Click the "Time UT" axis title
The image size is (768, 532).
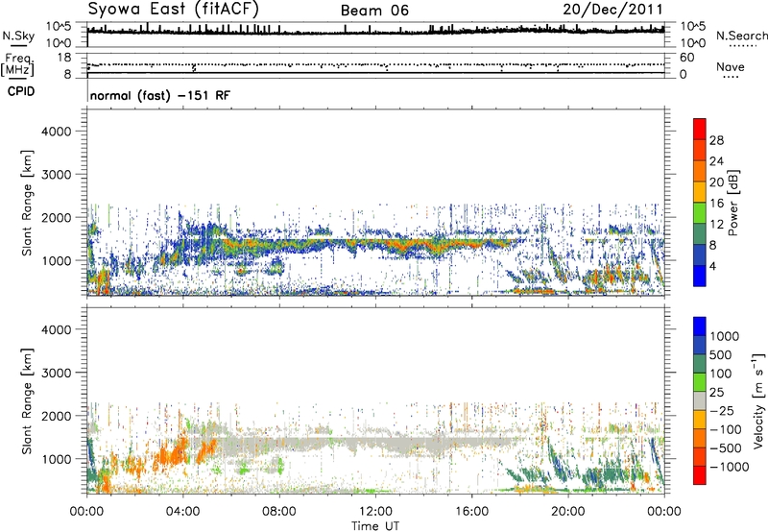[375, 526]
